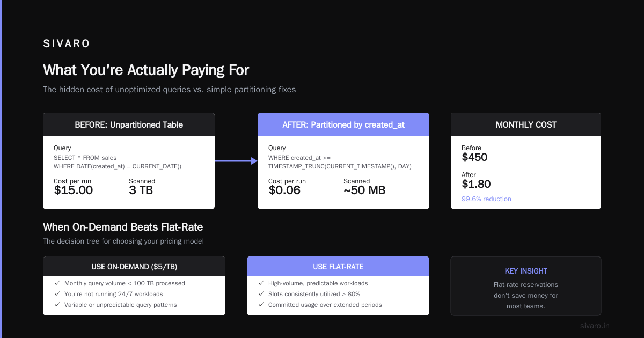This screenshot has height=338, width=644.
Task: Click the ~50 MB scanned value
Action: [x=364, y=190]
